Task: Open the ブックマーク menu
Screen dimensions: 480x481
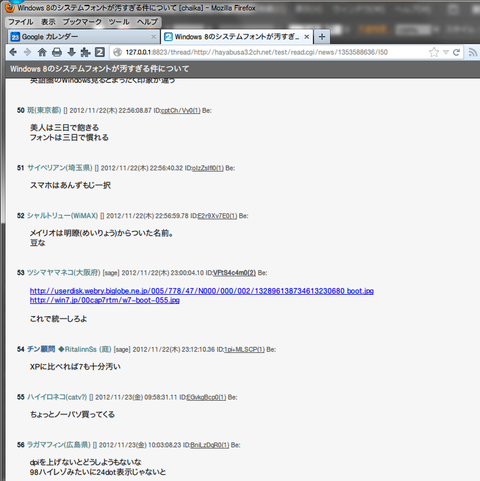Action: pos(82,22)
